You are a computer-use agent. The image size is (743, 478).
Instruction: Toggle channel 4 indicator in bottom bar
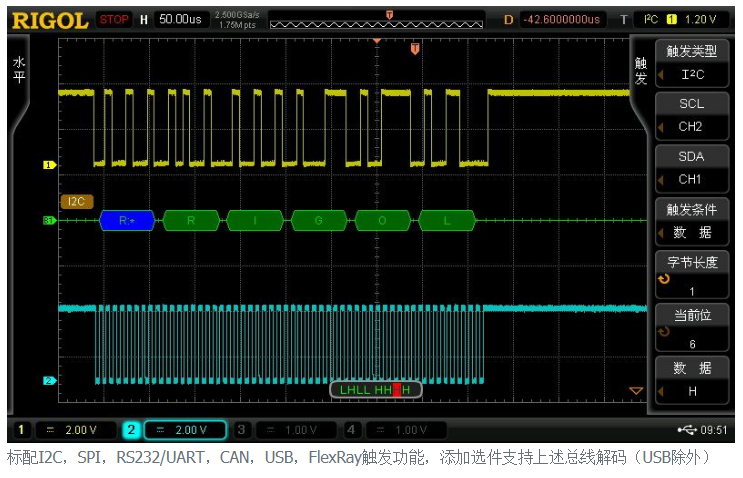[x=351, y=430]
